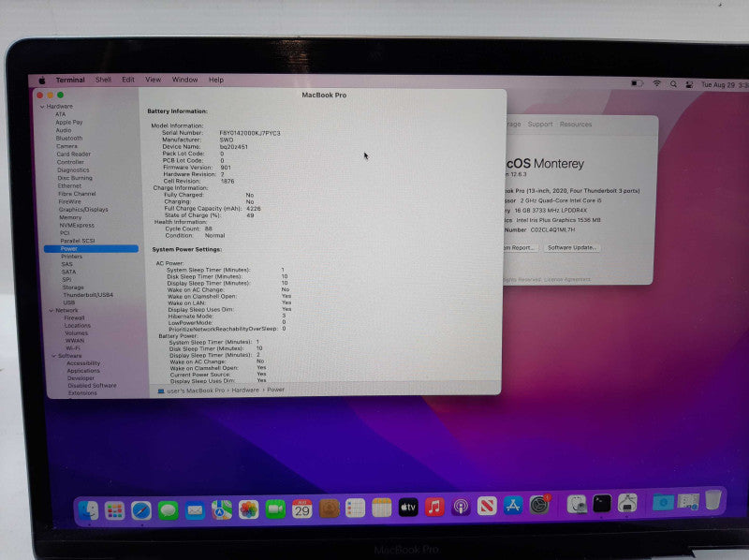
Task: Select Disabled Software in the sidebar
Action: click(92, 386)
